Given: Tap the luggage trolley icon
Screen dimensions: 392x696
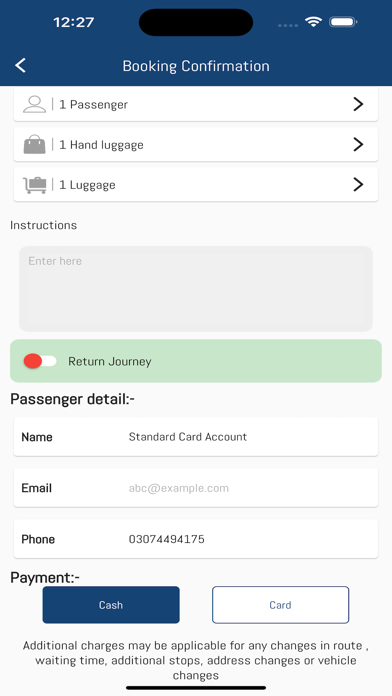Looking at the screenshot, I should [x=35, y=185].
